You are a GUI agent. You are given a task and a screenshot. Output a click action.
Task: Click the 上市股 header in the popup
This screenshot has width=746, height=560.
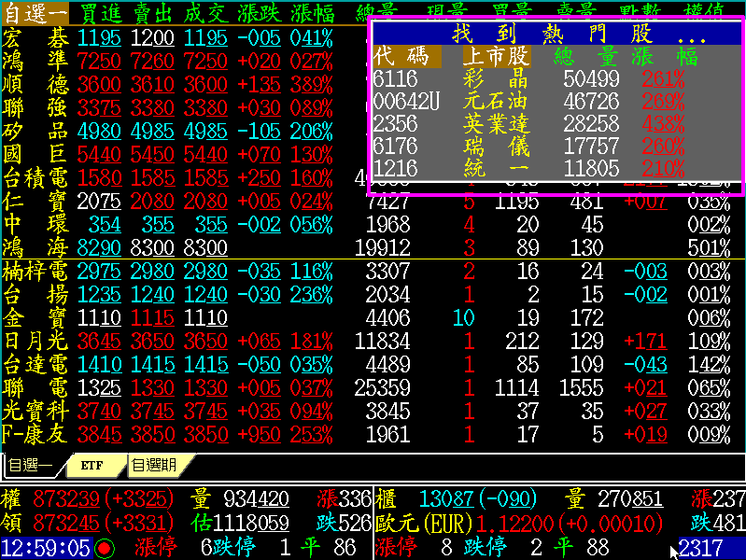click(x=497, y=57)
